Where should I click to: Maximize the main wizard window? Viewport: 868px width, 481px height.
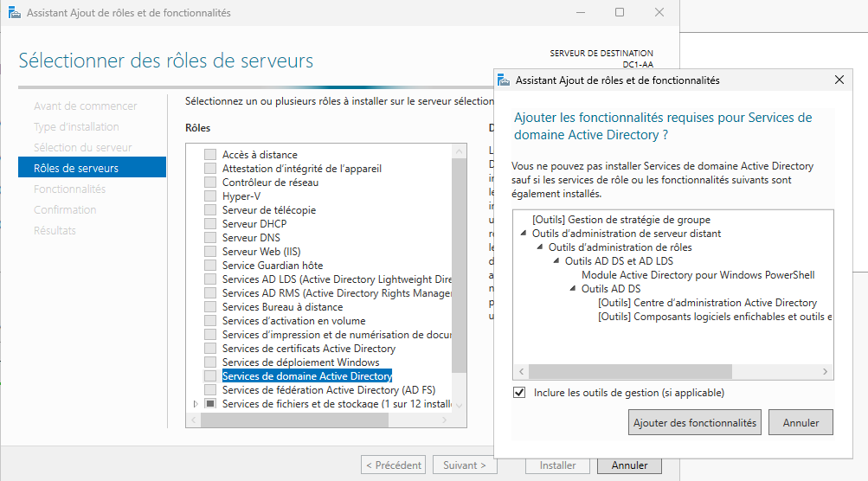[620, 12]
